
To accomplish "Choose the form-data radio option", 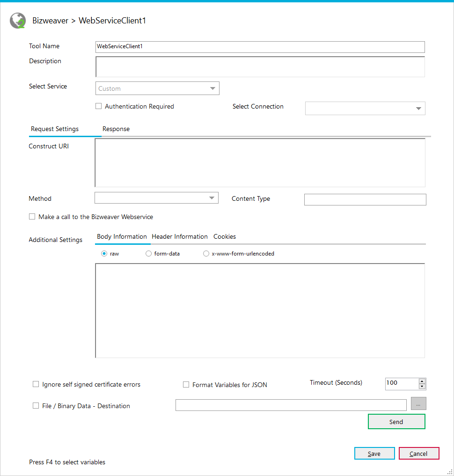I will point(148,254).
